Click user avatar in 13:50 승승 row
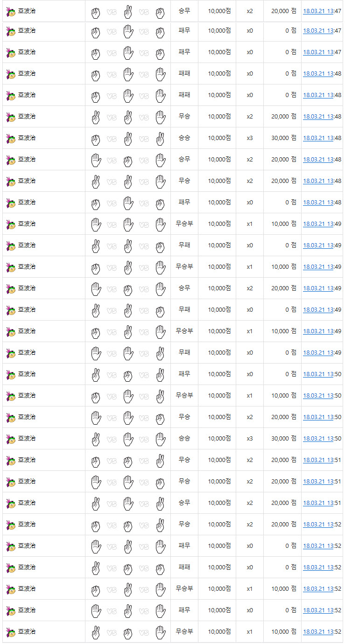The image size is (345, 644). point(11,440)
